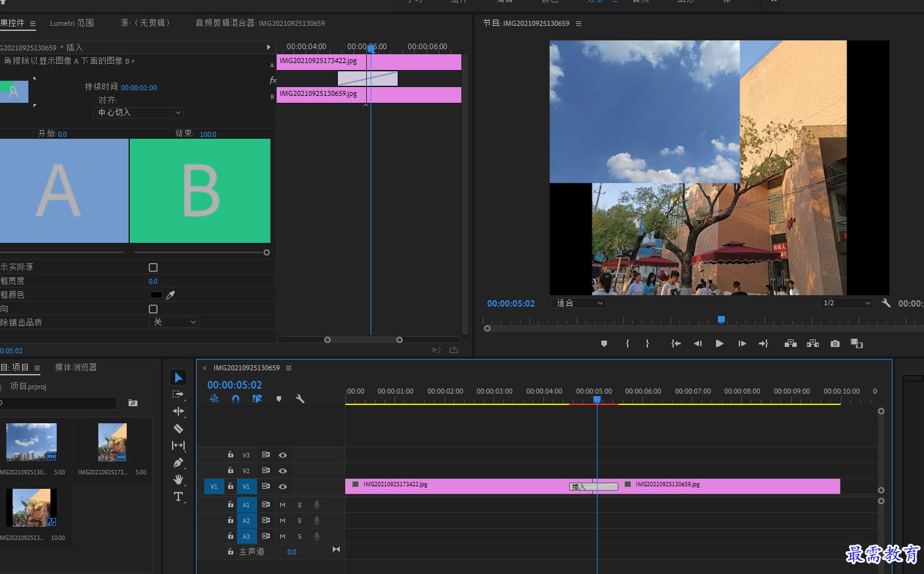This screenshot has height=574, width=924.
Task: Mute audio track A1
Action: click(282, 505)
